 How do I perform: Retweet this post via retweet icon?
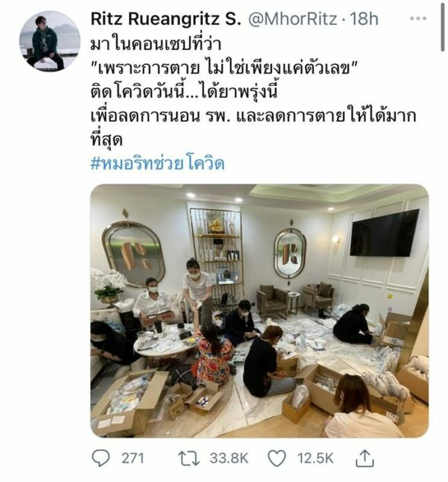click(189, 458)
